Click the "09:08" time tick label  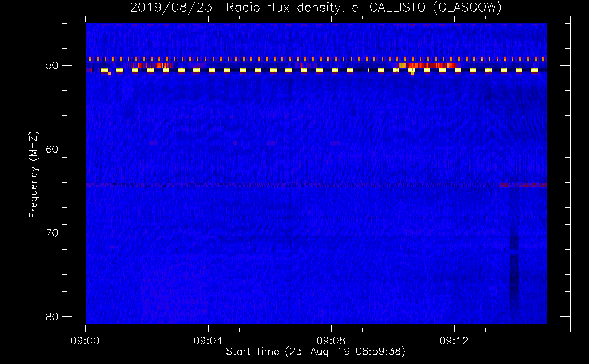pyautogui.click(x=331, y=341)
